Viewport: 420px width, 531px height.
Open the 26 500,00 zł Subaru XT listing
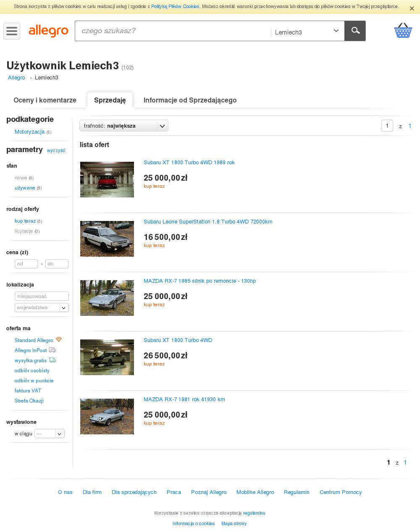click(x=178, y=340)
